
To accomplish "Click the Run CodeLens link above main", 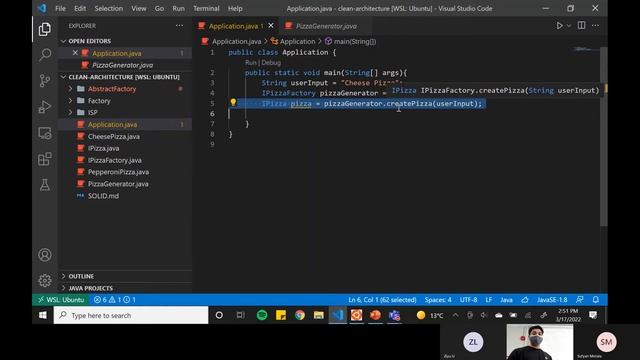I will [x=251, y=62].
